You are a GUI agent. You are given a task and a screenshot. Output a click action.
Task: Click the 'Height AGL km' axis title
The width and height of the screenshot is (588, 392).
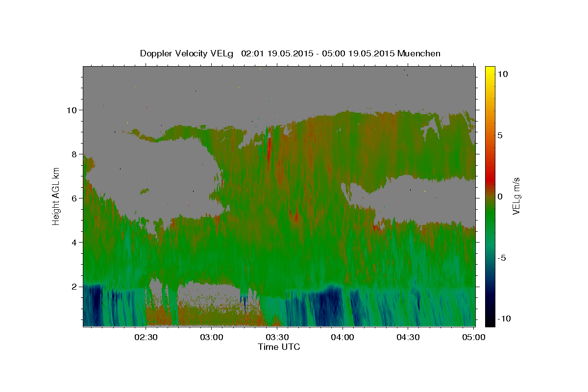[x=56, y=196]
